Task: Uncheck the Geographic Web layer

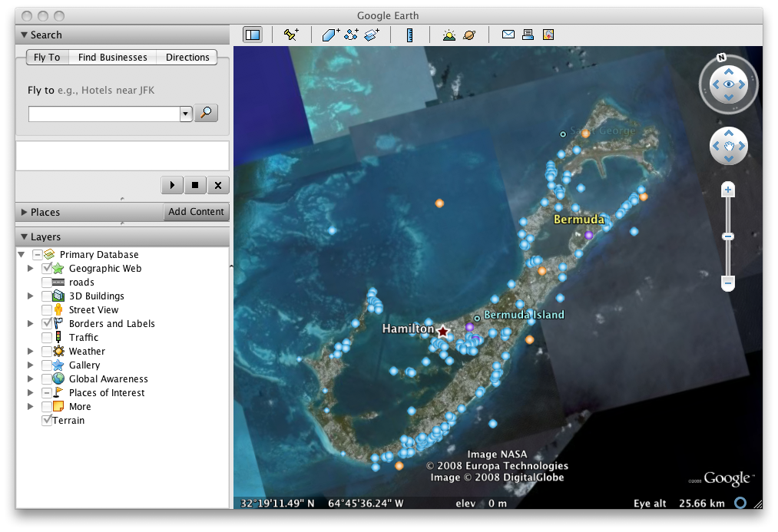Action: (x=47, y=268)
